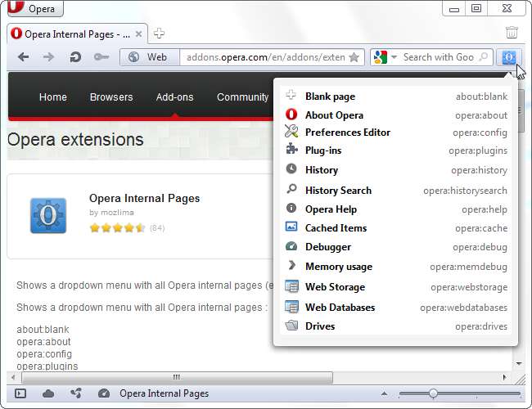This screenshot has height=409, width=532.
Task: Open the Plug-ins entry
Action: [x=396, y=151]
